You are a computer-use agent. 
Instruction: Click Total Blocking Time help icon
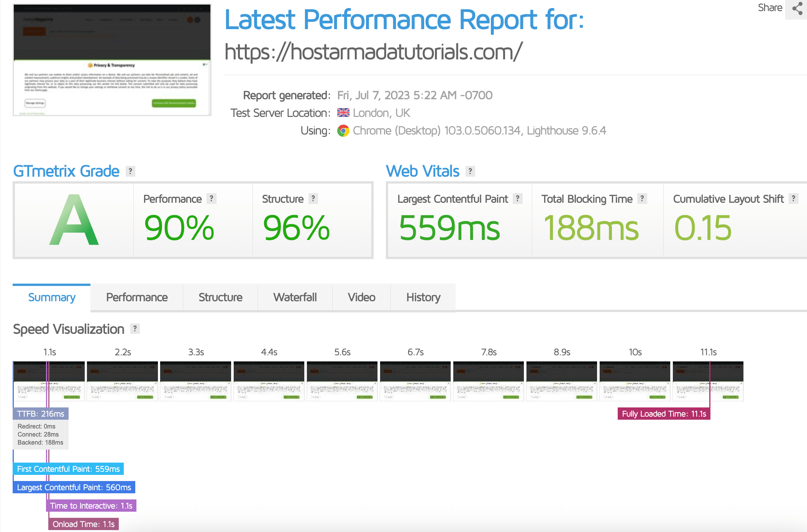click(x=642, y=199)
